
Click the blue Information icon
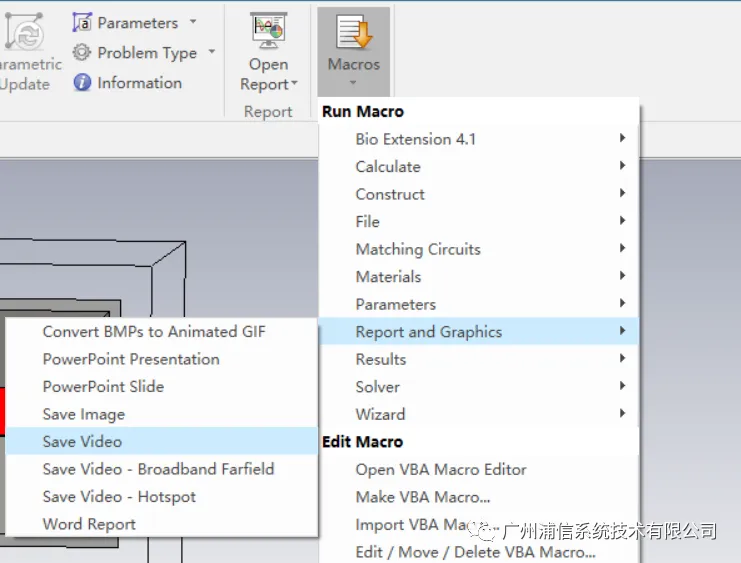pos(82,82)
